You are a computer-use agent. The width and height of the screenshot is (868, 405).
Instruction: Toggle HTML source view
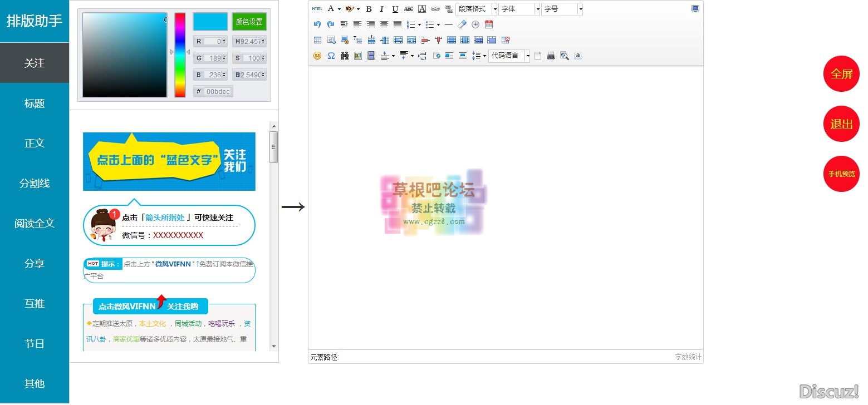pyautogui.click(x=317, y=9)
